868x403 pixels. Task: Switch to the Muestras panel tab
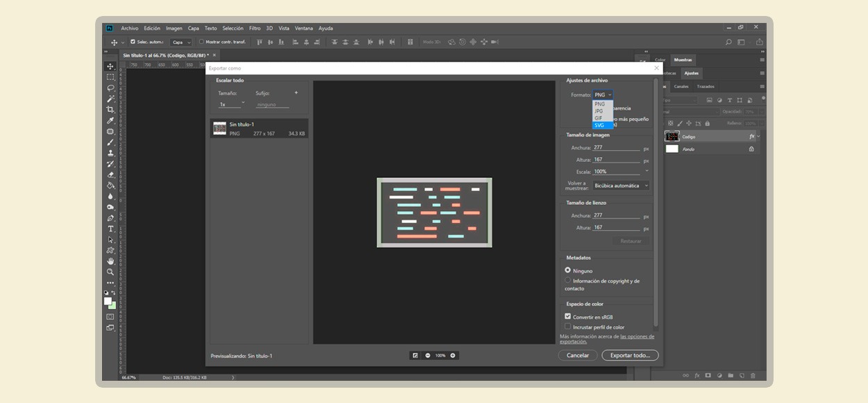(x=683, y=60)
